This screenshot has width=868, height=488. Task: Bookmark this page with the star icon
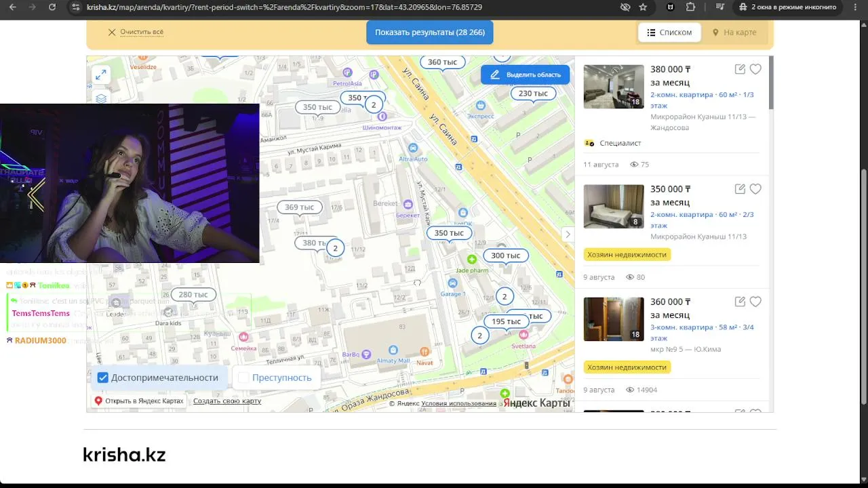point(643,7)
